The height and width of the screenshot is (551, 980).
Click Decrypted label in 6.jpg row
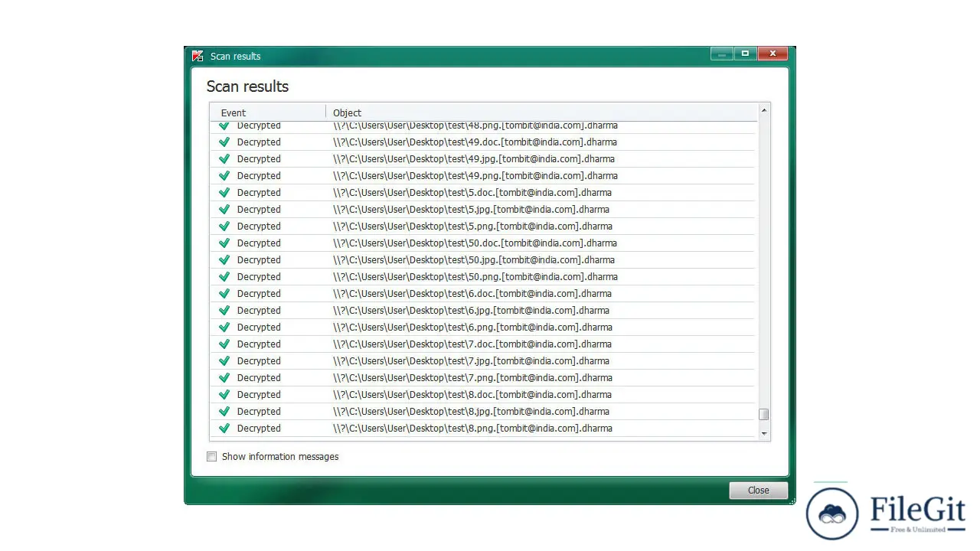point(259,310)
